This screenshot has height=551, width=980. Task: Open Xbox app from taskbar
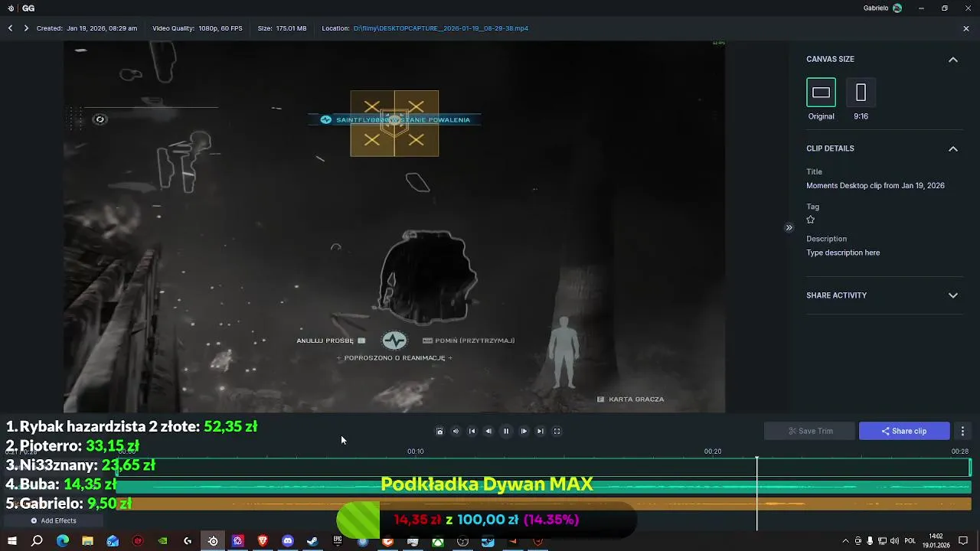(438, 541)
